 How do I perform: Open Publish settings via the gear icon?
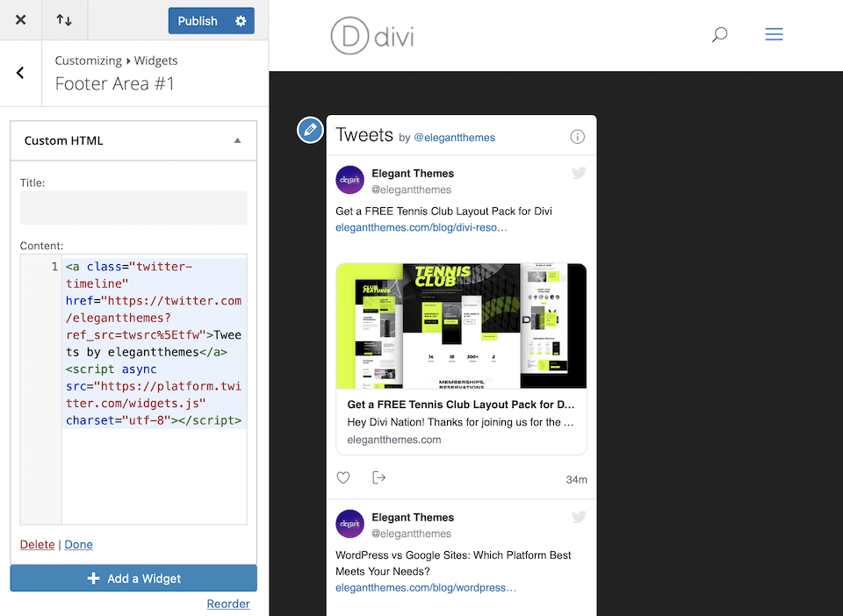tap(240, 19)
